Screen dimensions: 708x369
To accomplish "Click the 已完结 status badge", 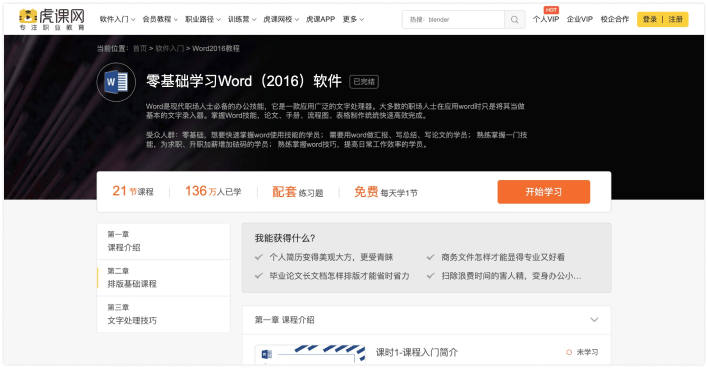I will 364,82.
